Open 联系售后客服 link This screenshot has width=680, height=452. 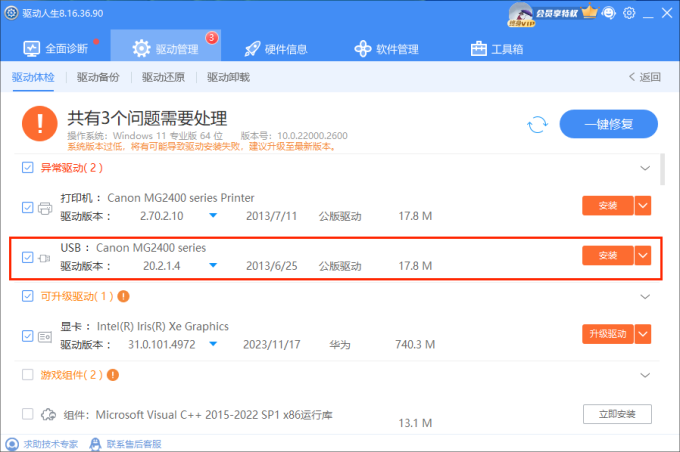(134, 444)
